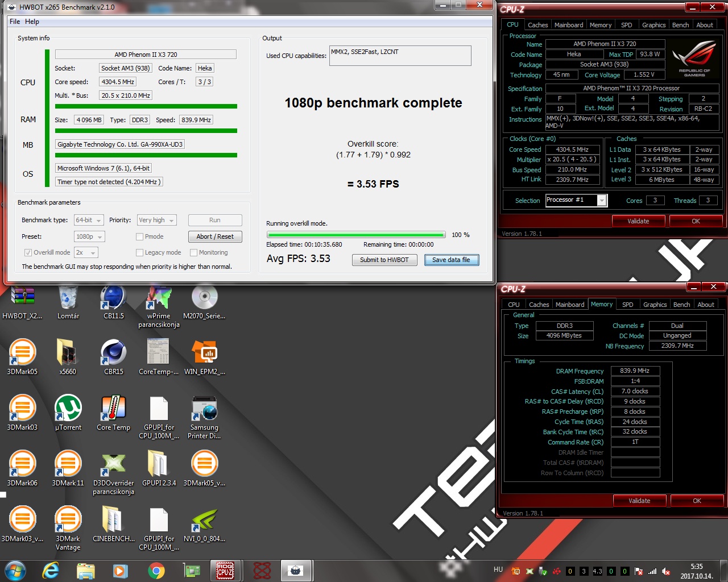The height and width of the screenshot is (582, 728).
Task: Switch to ROG CPU-Z taskbar button
Action: tap(225, 570)
